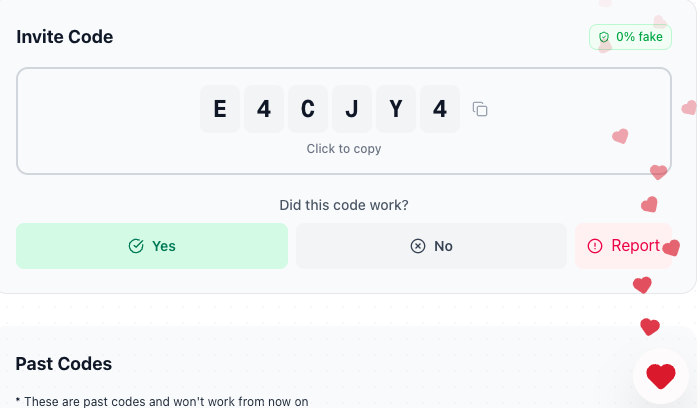Click the checkmark circle icon on Yes
The width and height of the screenshot is (700, 408).
point(136,246)
